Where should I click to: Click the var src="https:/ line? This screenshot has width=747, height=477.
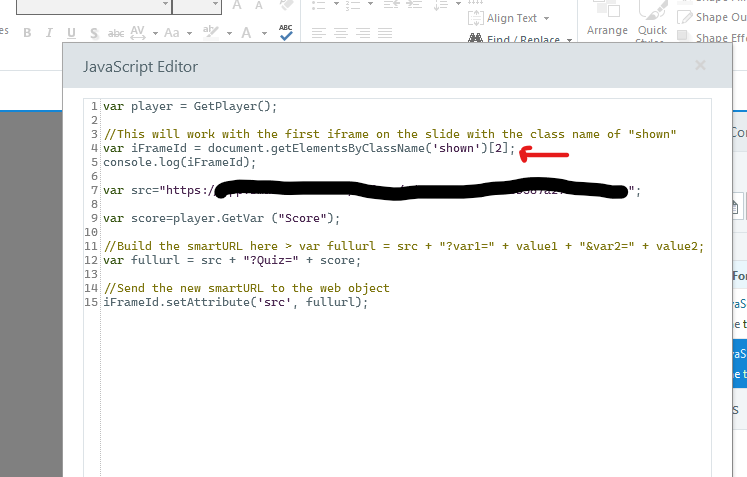click(x=372, y=191)
